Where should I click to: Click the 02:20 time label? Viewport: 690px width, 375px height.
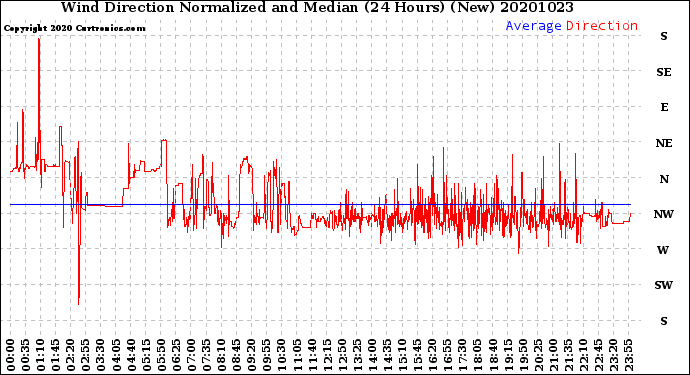coord(71,355)
